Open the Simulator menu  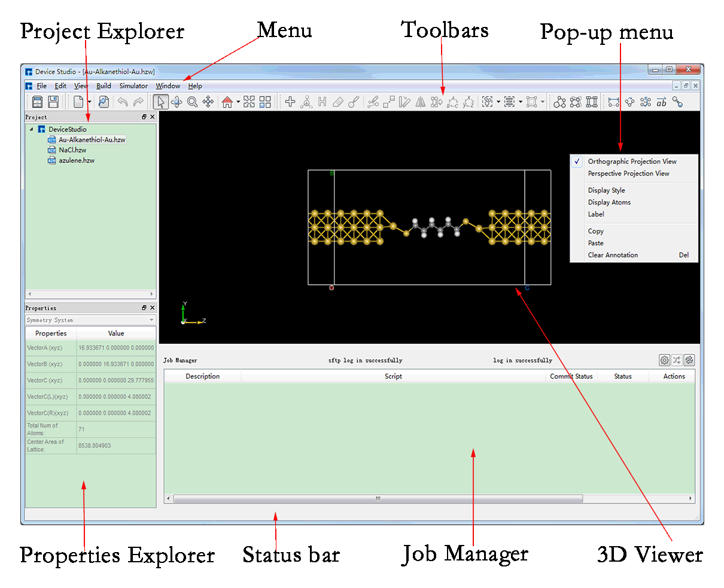(x=133, y=86)
